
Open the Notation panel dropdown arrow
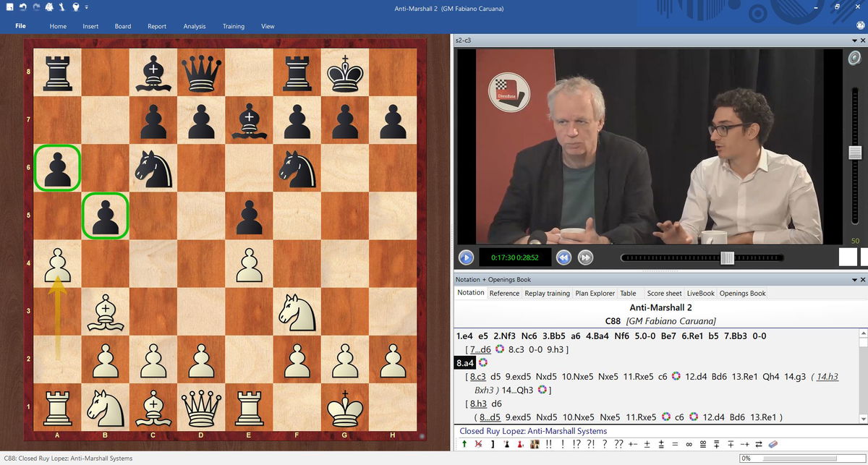853,279
